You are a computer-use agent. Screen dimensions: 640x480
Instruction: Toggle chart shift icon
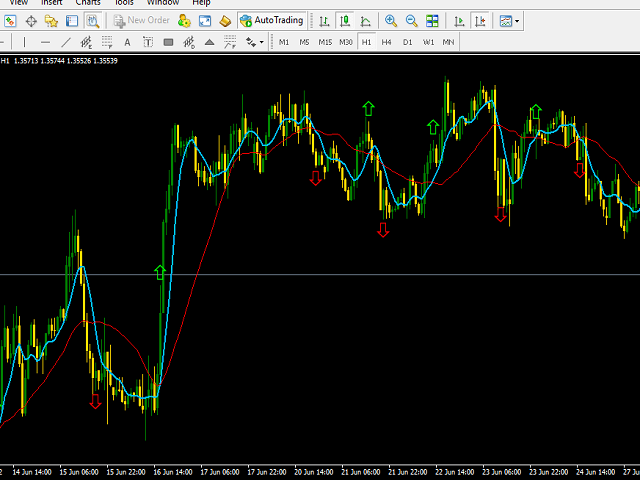[480, 21]
